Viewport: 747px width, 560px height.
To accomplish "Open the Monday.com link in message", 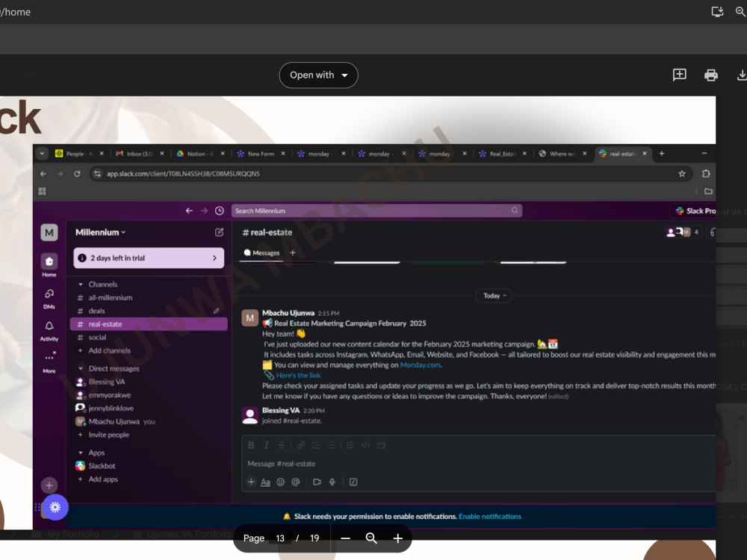I will [x=420, y=365].
